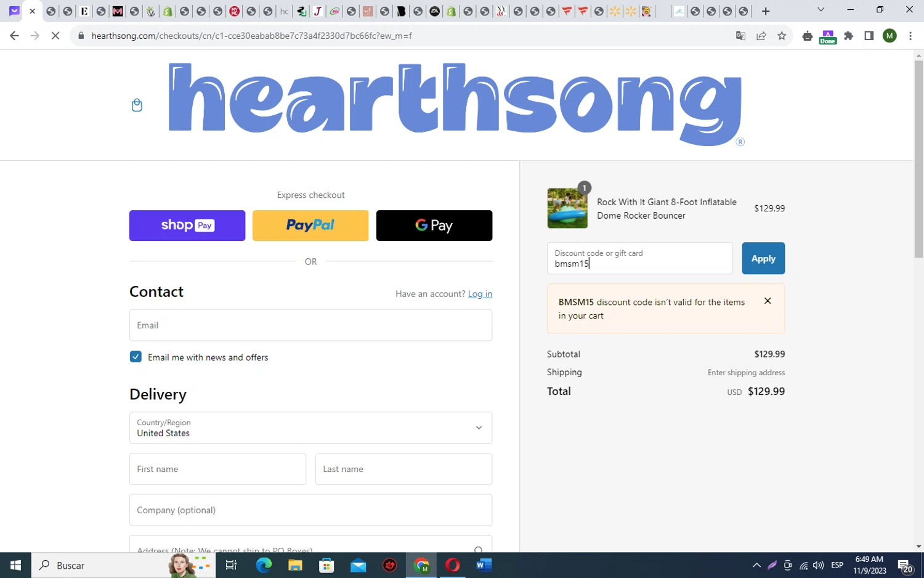
Task: Choose the Google Pay express checkout
Action: point(434,226)
